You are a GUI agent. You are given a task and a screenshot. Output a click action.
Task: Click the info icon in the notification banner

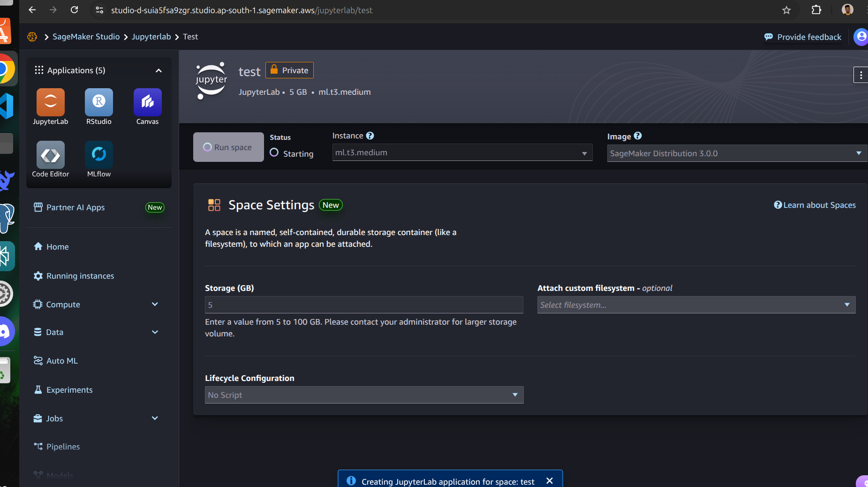[x=351, y=481]
